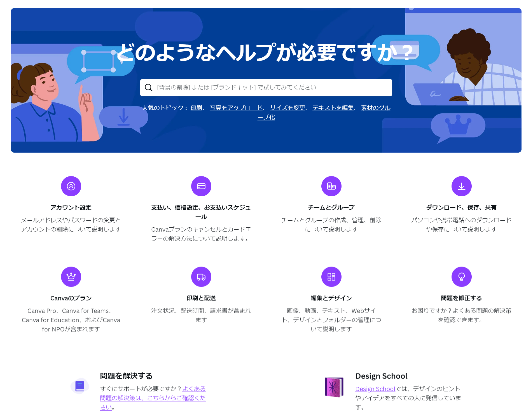Click the download arrow category icon

click(x=462, y=186)
